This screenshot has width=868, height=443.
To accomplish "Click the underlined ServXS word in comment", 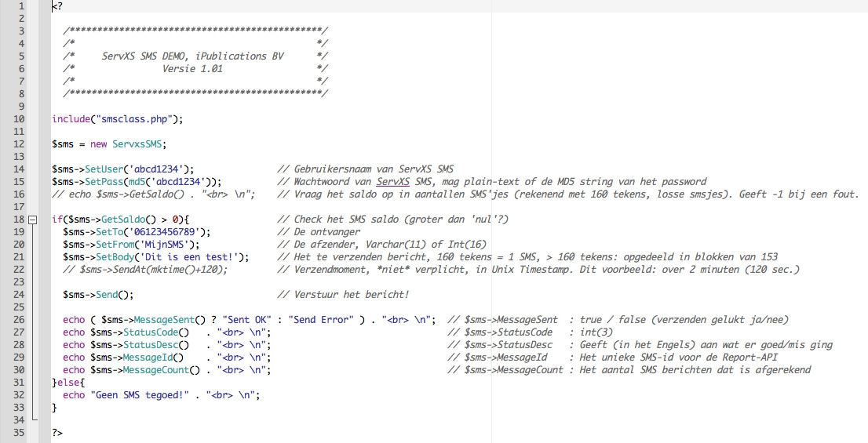I will [393, 182].
